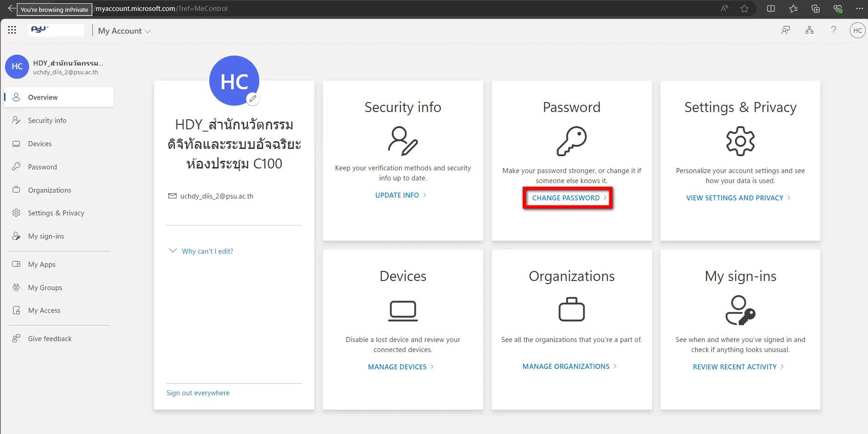868x434 pixels.
Task: Open Organizations in the sidebar
Action: (59, 190)
